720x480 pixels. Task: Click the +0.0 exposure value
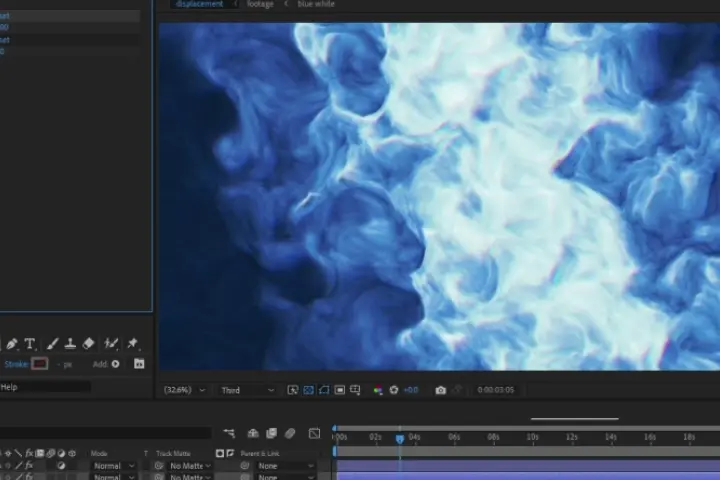coord(411,390)
